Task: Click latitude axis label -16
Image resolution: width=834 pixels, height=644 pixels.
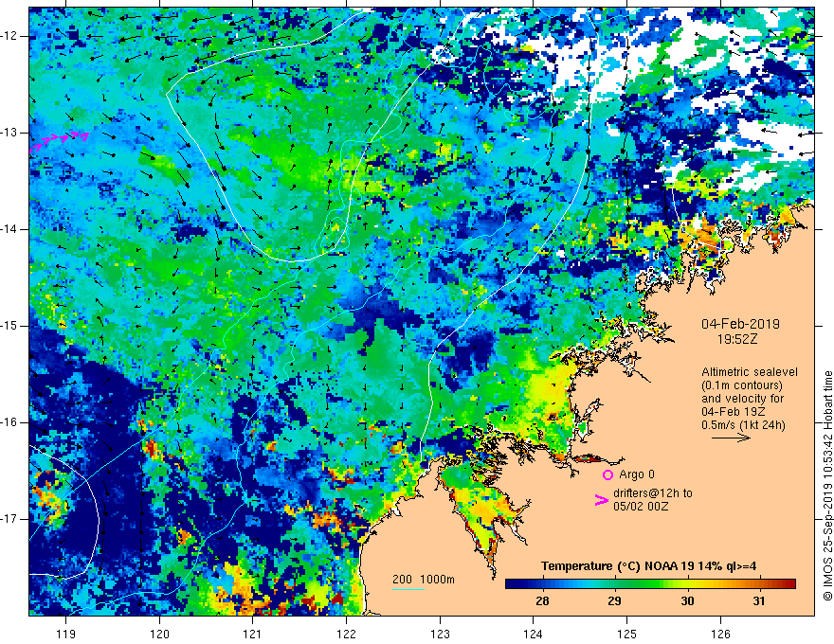Action: point(9,422)
